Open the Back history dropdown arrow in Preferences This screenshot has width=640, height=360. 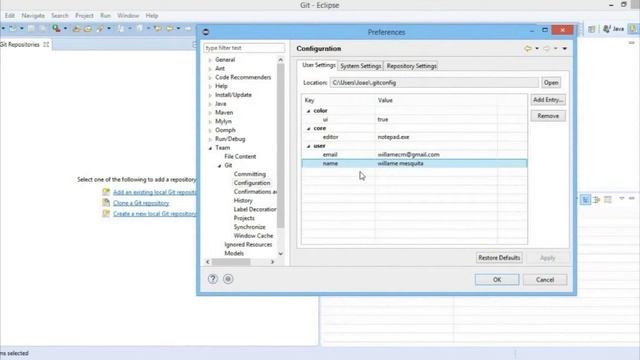coord(537,49)
